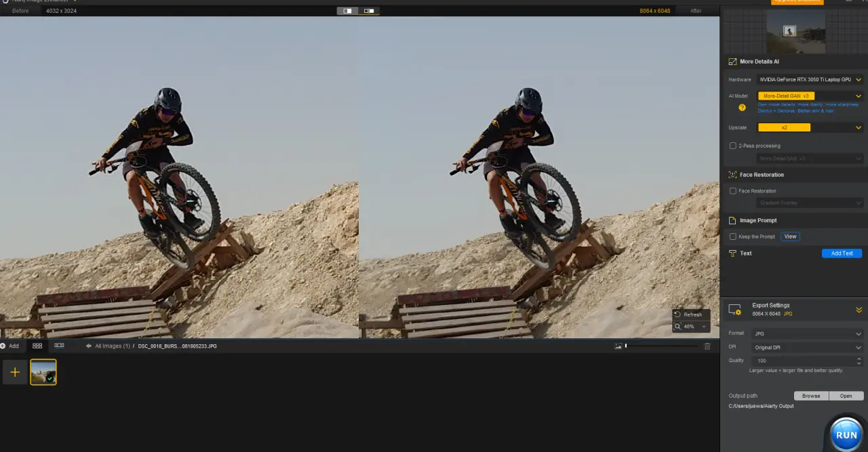Click the Export Settings monitor-gear icon
868x452 pixels.
pyautogui.click(x=735, y=310)
